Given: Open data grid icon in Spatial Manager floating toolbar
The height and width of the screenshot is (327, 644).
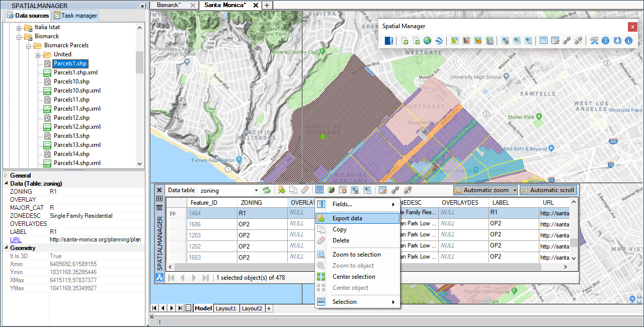Looking at the screenshot, I should [543, 41].
